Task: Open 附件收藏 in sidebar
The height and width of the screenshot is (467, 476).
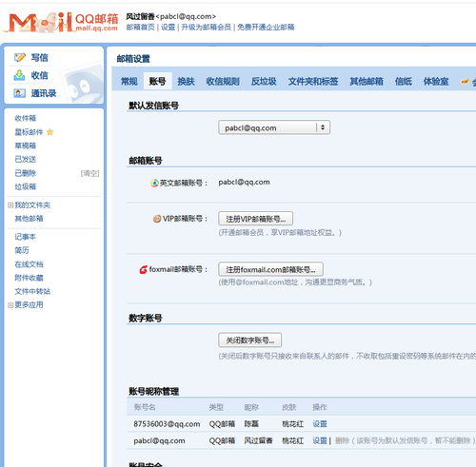Action: pyautogui.click(x=29, y=278)
